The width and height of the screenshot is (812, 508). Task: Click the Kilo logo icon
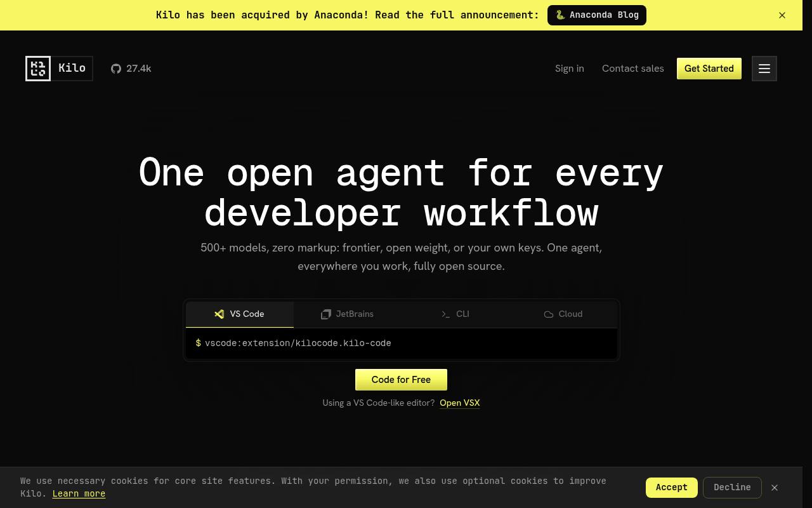[x=38, y=69]
